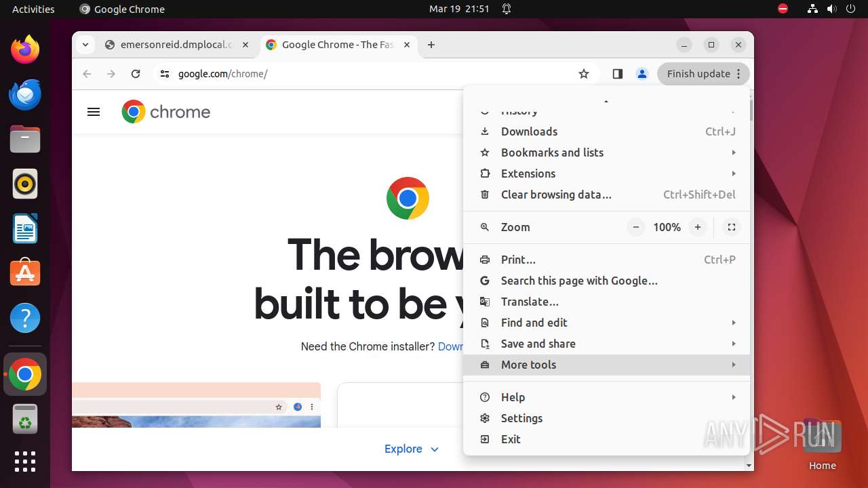The image size is (868, 488).
Task: Open the Home folder desktop icon
Action: coord(822,444)
